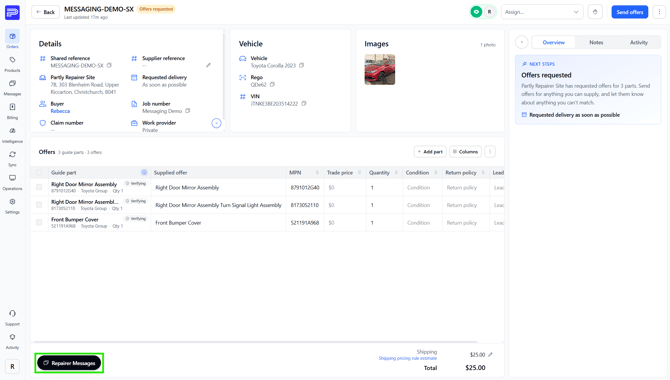
Task: Click the archive icon button beside Assign
Action: pos(595,12)
